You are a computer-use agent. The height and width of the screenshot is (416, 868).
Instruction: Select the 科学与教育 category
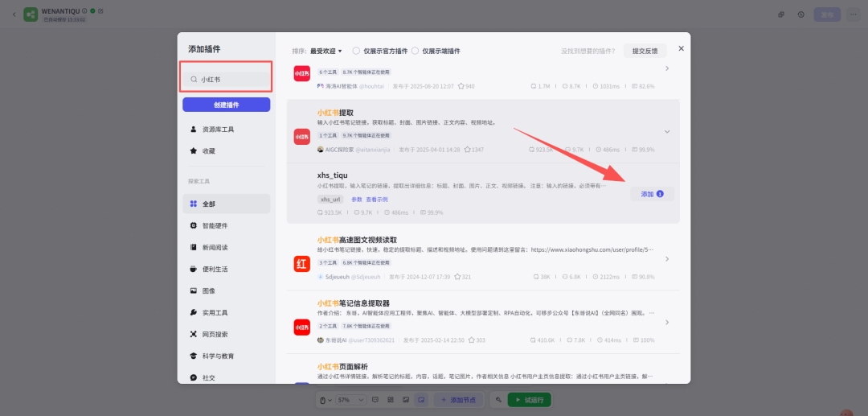227,356
